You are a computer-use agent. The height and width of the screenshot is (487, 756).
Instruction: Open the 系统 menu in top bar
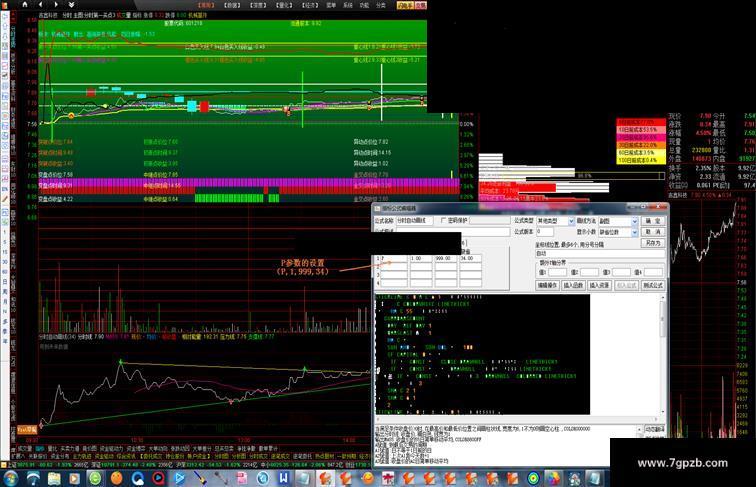tap(348, 5)
